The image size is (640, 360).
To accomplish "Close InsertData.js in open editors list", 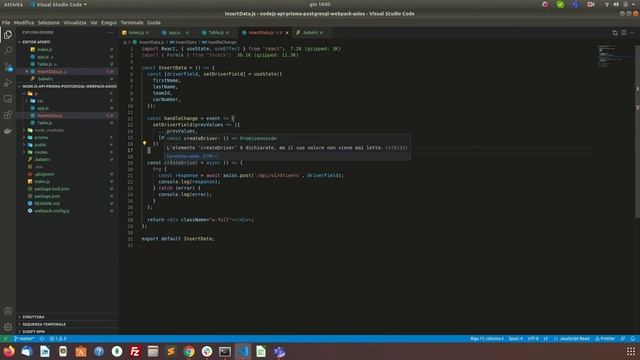I will tap(27, 71).
